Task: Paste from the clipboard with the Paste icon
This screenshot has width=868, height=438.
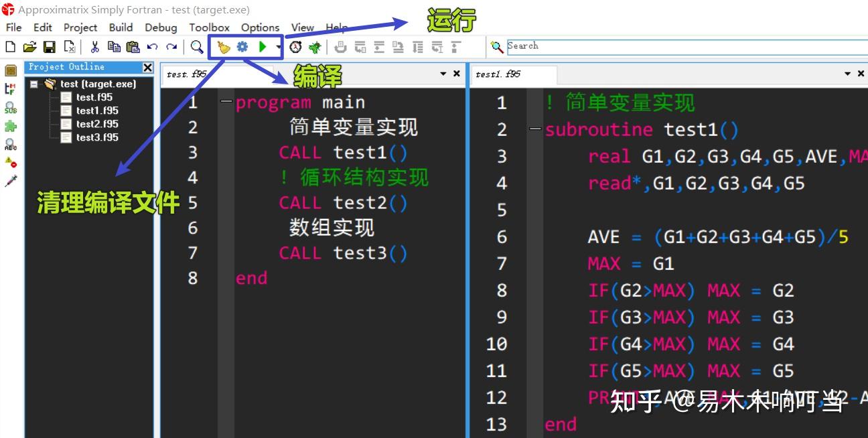Action: click(x=133, y=47)
